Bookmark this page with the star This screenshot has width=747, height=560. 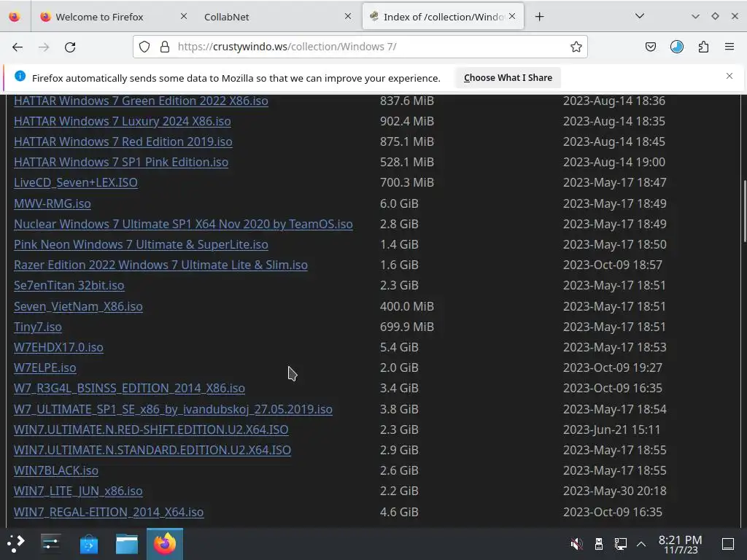tap(576, 47)
